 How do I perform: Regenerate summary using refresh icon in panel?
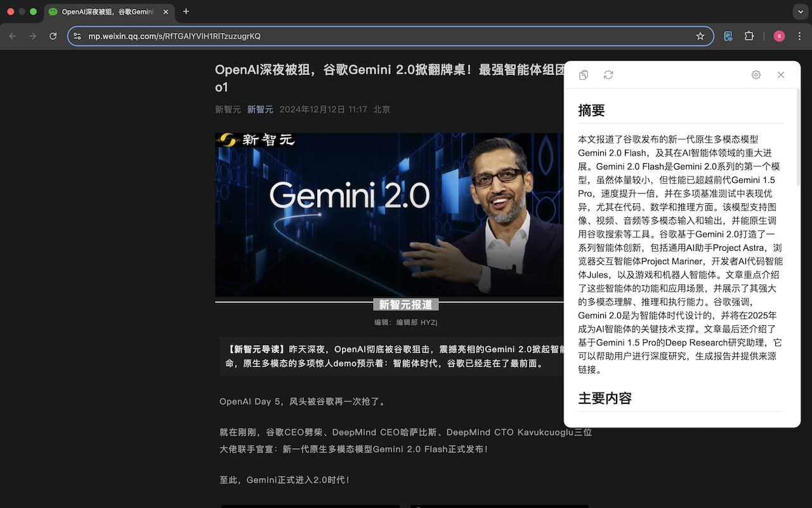[608, 75]
